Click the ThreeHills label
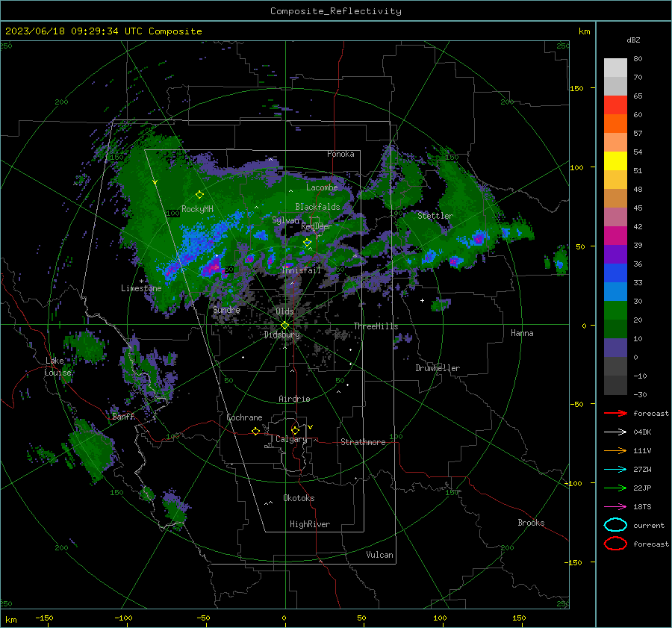The image size is (672, 628). tap(376, 326)
